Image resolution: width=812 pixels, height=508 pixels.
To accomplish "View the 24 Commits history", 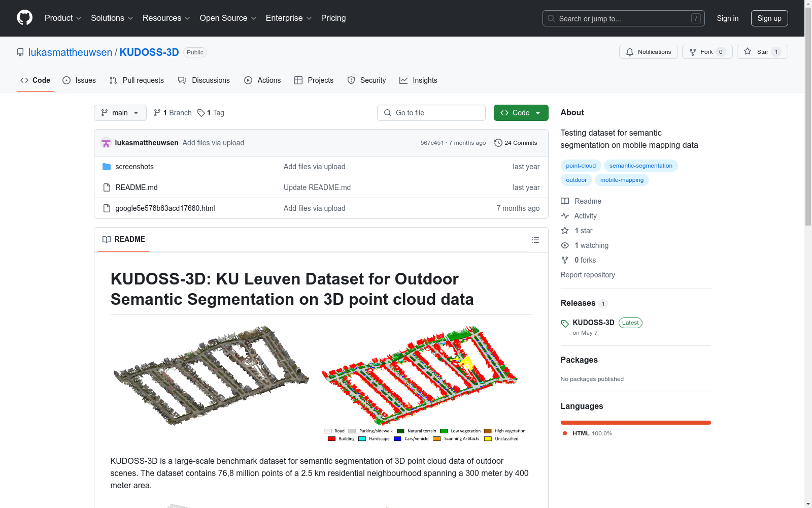I will [516, 143].
